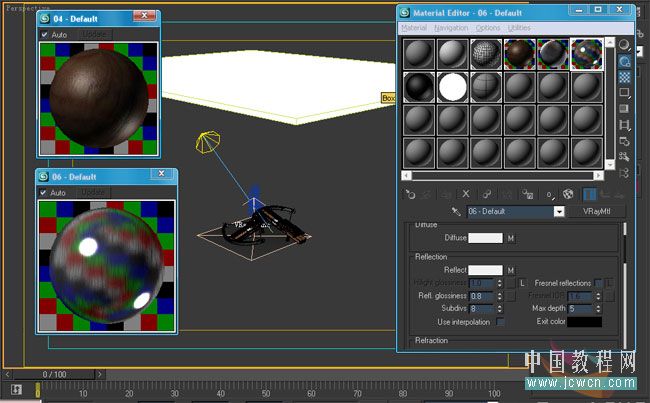Click Update button in 04 - Default window
This screenshot has height=403, width=650.
pos(95,34)
